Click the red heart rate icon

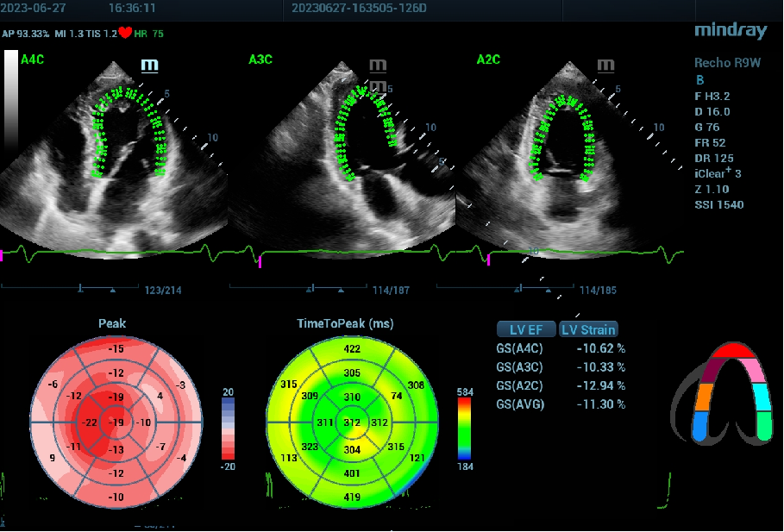[125, 34]
